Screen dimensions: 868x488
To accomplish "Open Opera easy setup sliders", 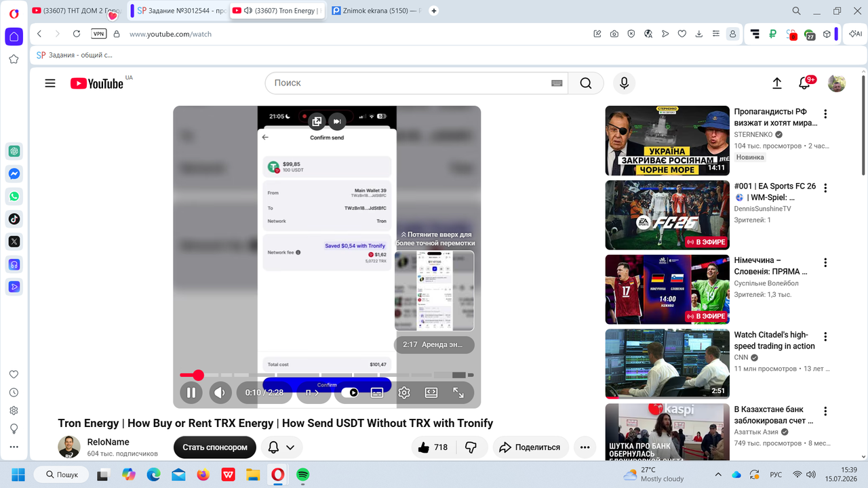I will 715,34.
